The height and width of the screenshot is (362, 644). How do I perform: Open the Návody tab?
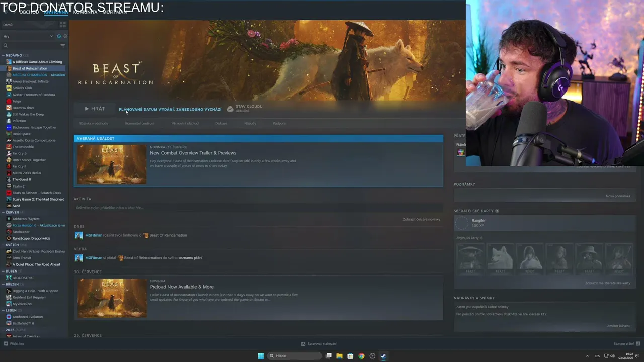pos(250,123)
